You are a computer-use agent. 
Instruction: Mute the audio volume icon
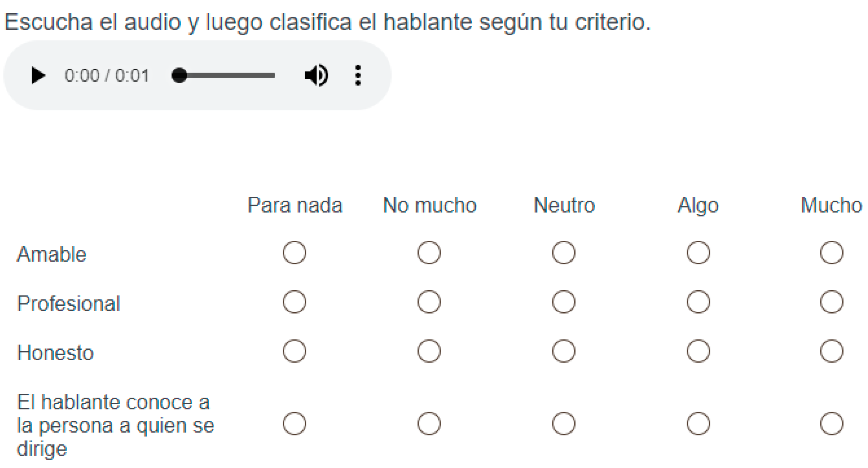[316, 75]
